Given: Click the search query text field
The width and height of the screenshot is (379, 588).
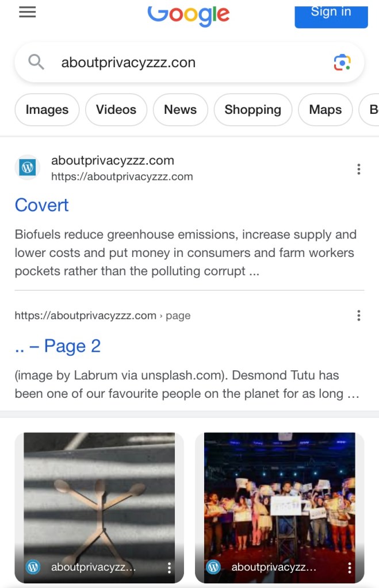Looking at the screenshot, I should [184, 62].
